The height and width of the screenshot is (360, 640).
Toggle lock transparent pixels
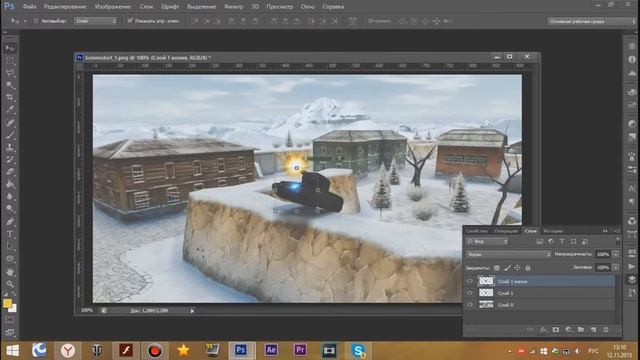497,268
